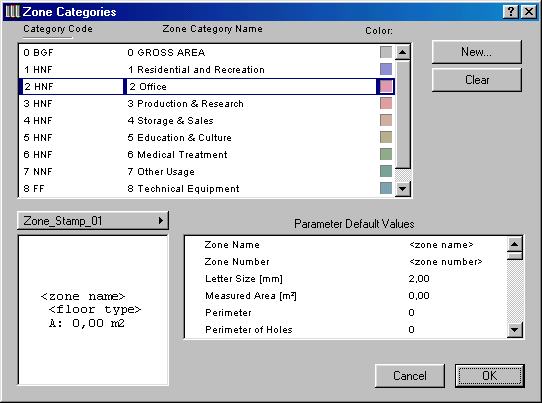The image size is (542, 403).
Task: Click the '8 FF' category code
Action: click(34, 188)
